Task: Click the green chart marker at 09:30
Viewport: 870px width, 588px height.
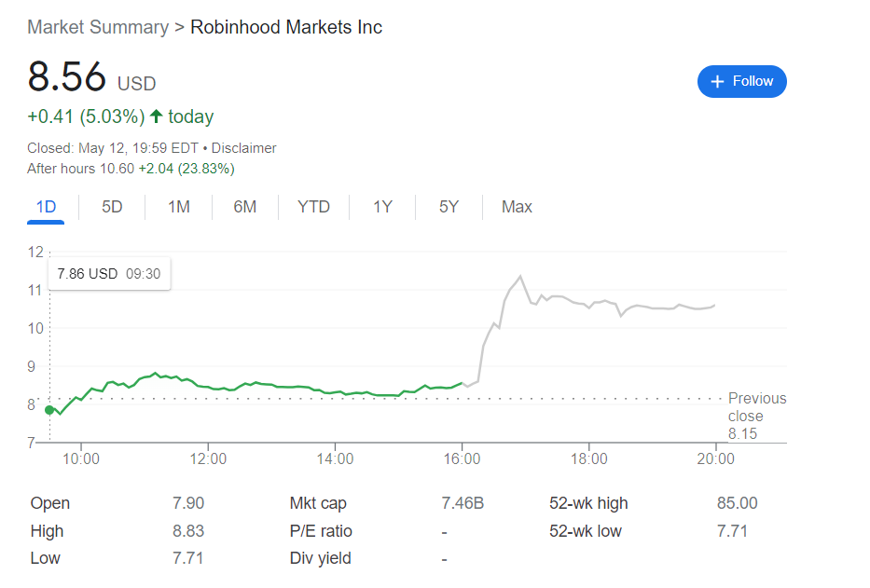Action: coord(49,410)
